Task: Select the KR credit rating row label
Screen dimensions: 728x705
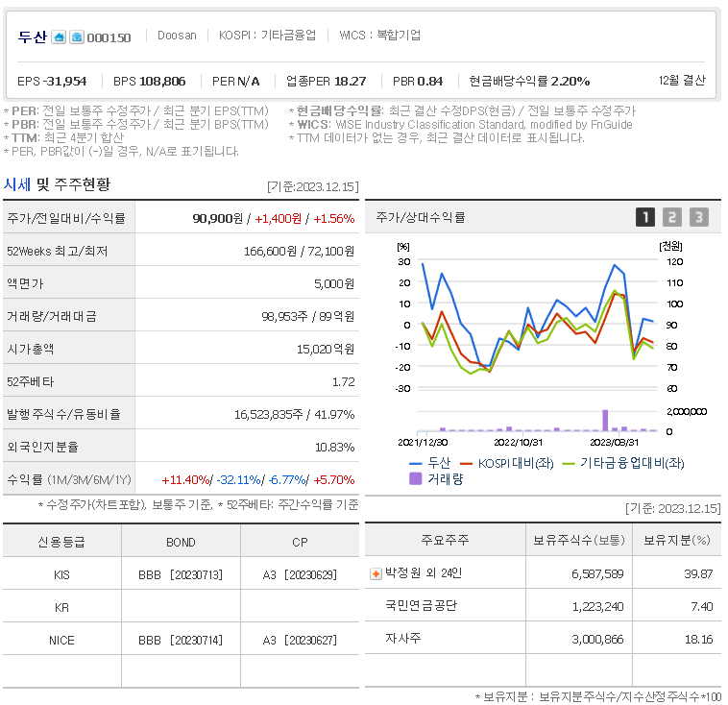Action: pos(61,607)
